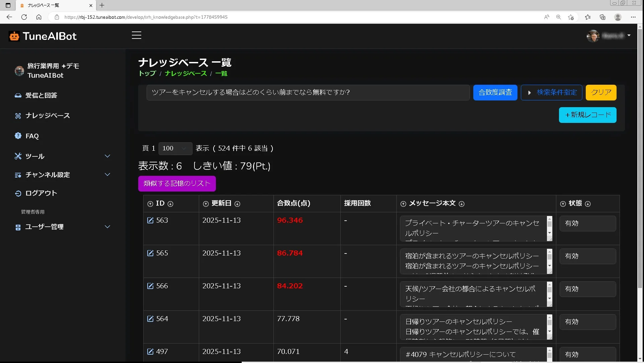Viewport: 644px width, 363px height.
Task: Select the ナレッジベース一覧 browser tab
Action: [x=56, y=5]
